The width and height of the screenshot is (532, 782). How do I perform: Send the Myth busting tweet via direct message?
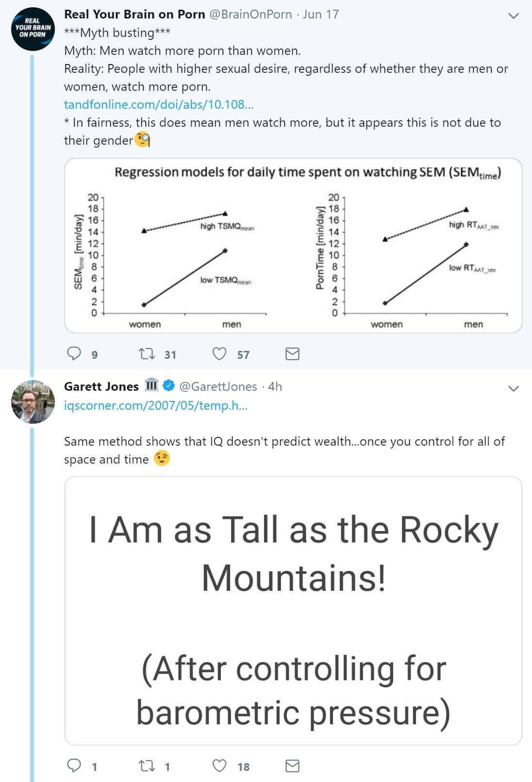click(292, 354)
